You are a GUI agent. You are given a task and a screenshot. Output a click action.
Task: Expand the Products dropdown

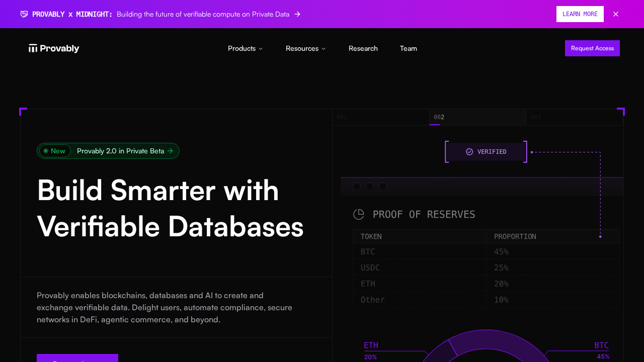click(x=245, y=48)
